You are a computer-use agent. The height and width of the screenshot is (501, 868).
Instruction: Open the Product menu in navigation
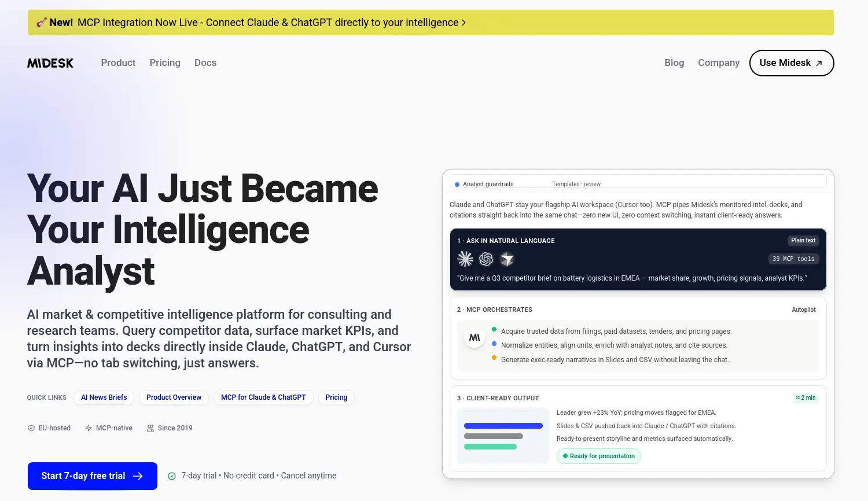pos(118,63)
